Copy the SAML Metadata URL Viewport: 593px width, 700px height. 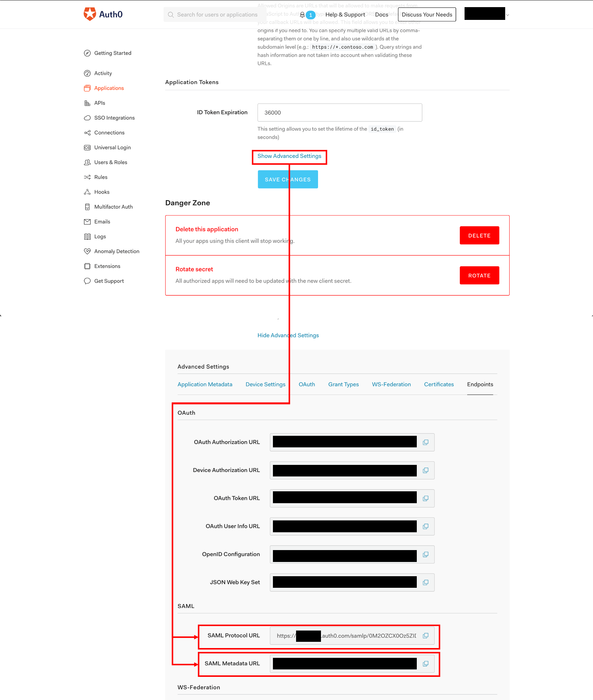pyautogui.click(x=426, y=663)
